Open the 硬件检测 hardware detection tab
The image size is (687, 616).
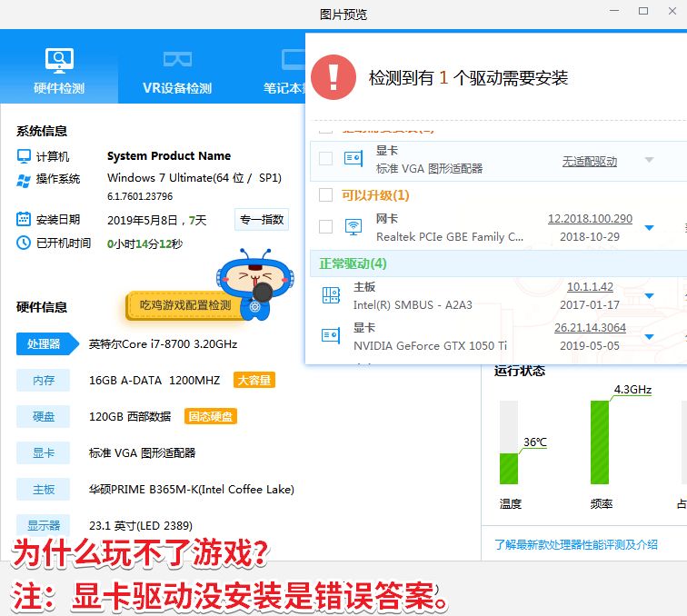click(x=59, y=66)
